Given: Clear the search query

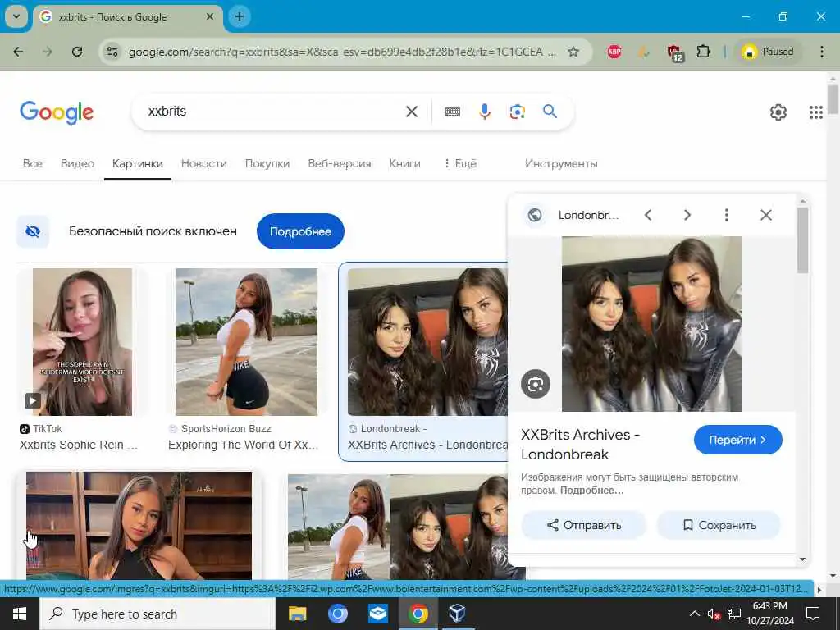Looking at the screenshot, I should pos(412,112).
